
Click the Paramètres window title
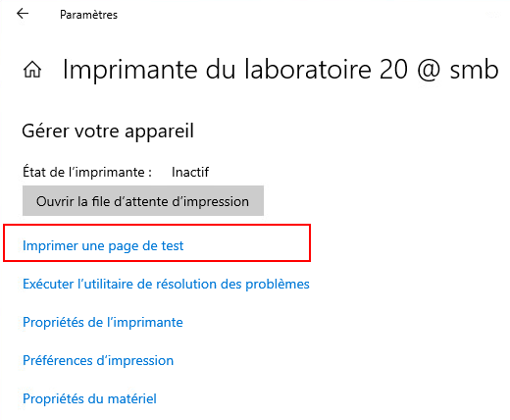(x=88, y=15)
